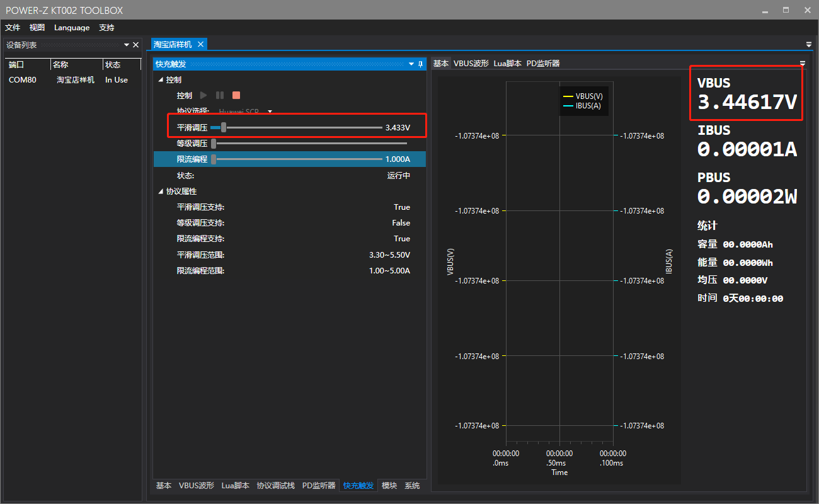819x504 pixels.
Task: Open the 文件 menu
Action: pyautogui.click(x=13, y=28)
